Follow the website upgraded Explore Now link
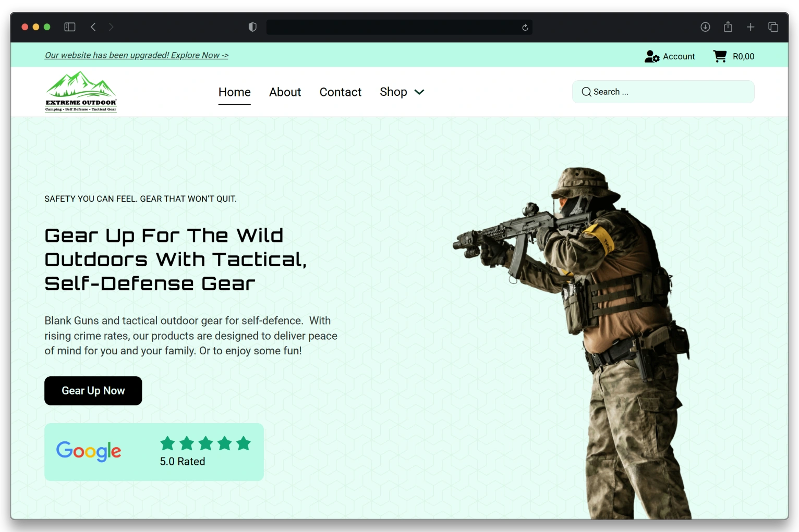Screen dimensions: 799x532 click(x=137, y=55)
